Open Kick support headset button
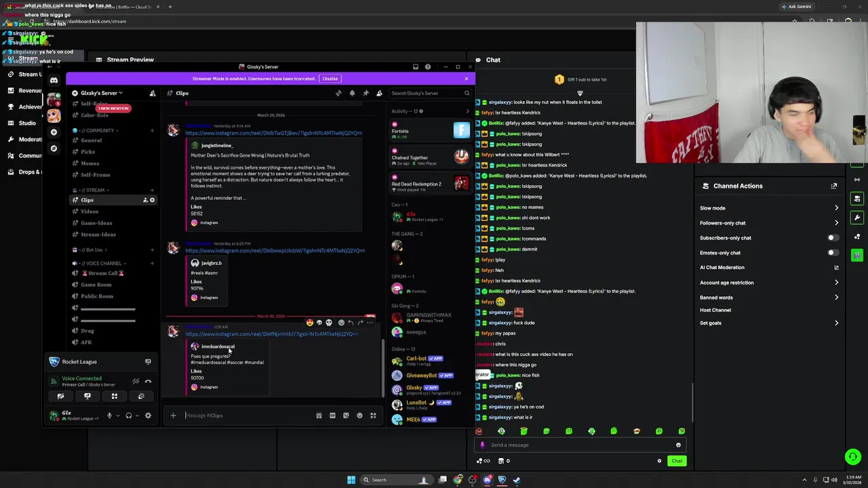Viewport: 868px width, 488px height. 853,457
